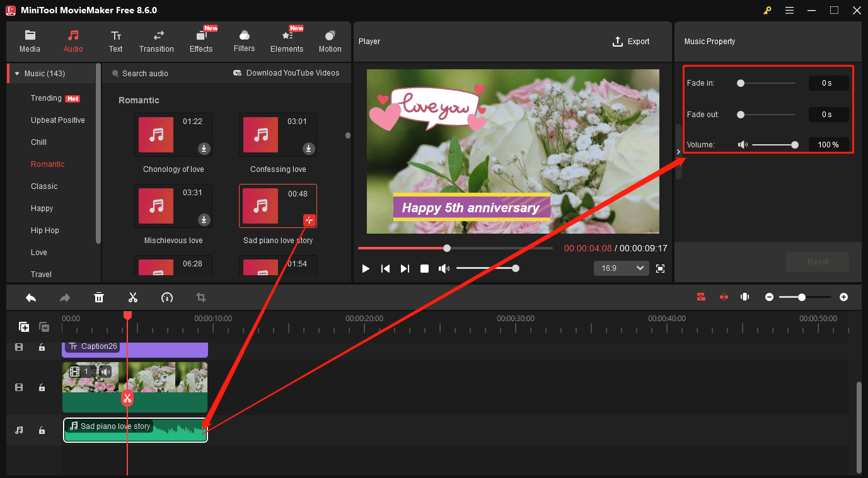Image resolution: width=868 pixels, height=478 pixels.
Task: Select the Chonology of love thumbnail
Action: pyautogui.click(x=173, y=135)
